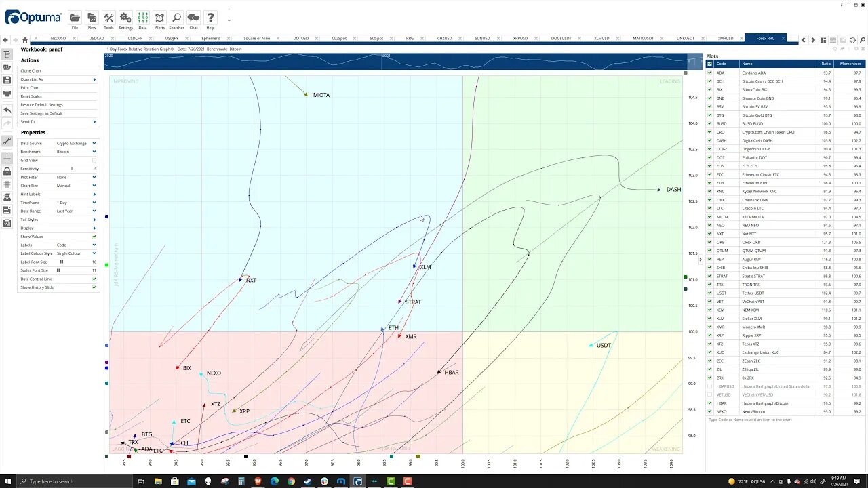The image size is (868, 488).
Task: Click the tile grid icon in tab bar
Action: click(833, 40)
